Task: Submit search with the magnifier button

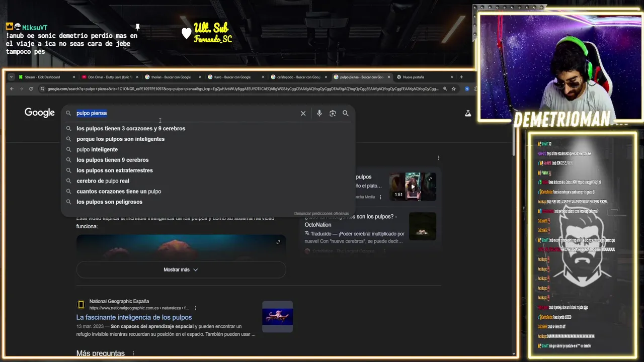Action: click(346, 113)
